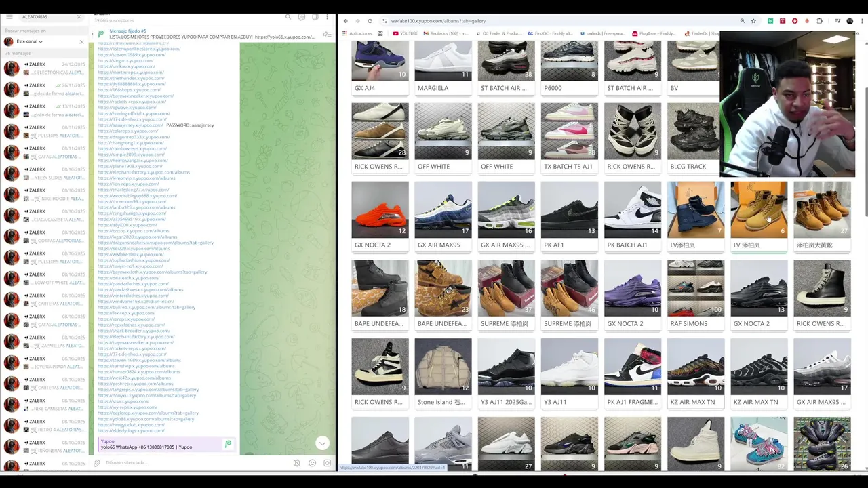
Task: Open the PK AF1 album
Action: pyautogui.click(x=570, y=217)
